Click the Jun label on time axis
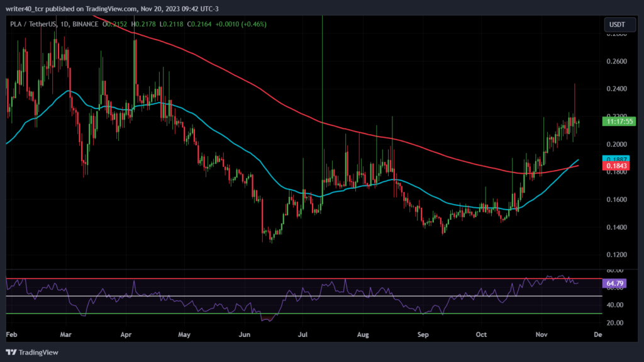 pos(245,334)
